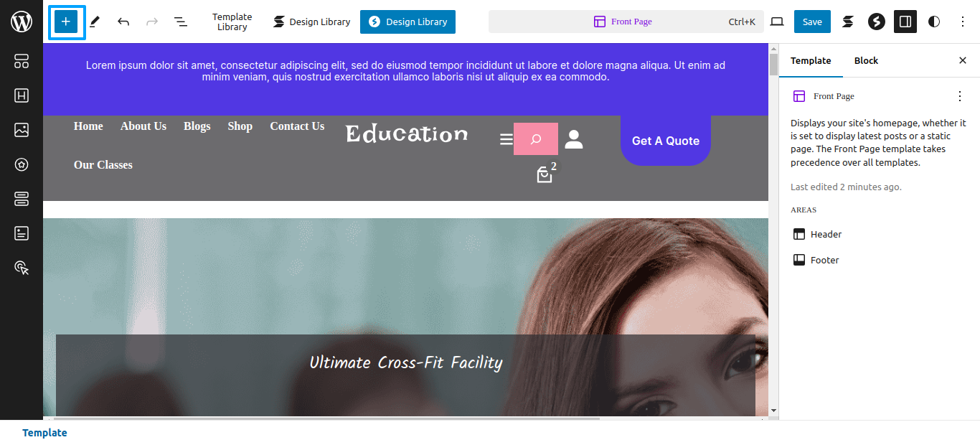
Task: Click the image icon in left sidebar
Action: click(x=22, y=130)
